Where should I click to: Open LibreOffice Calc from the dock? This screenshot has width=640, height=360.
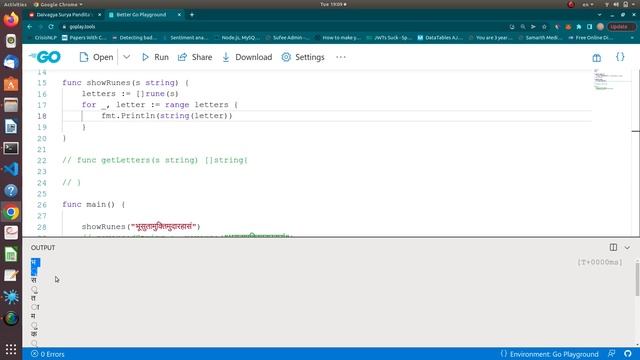(x=11, y=255)
